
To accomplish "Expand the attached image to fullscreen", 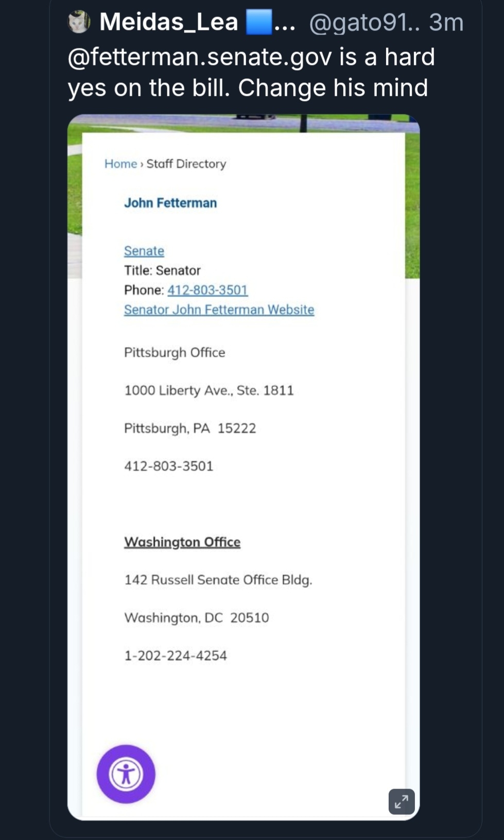I will click(402, 801).
